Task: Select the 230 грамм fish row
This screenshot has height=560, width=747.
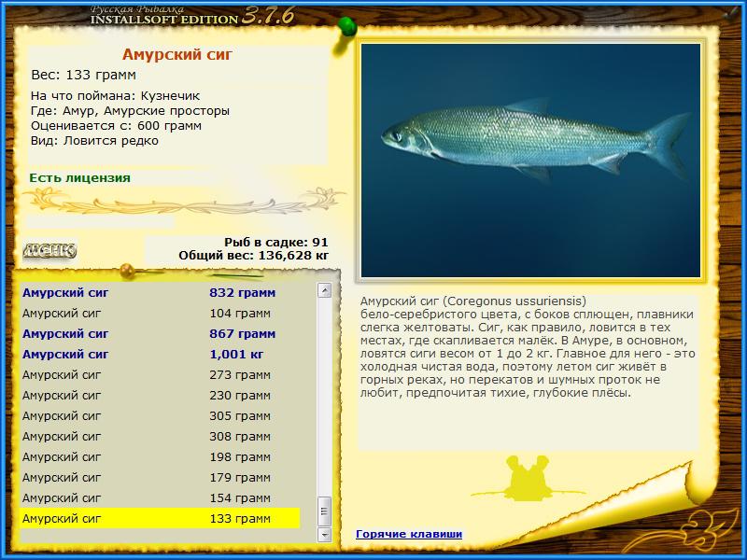Action: point(161,395)
